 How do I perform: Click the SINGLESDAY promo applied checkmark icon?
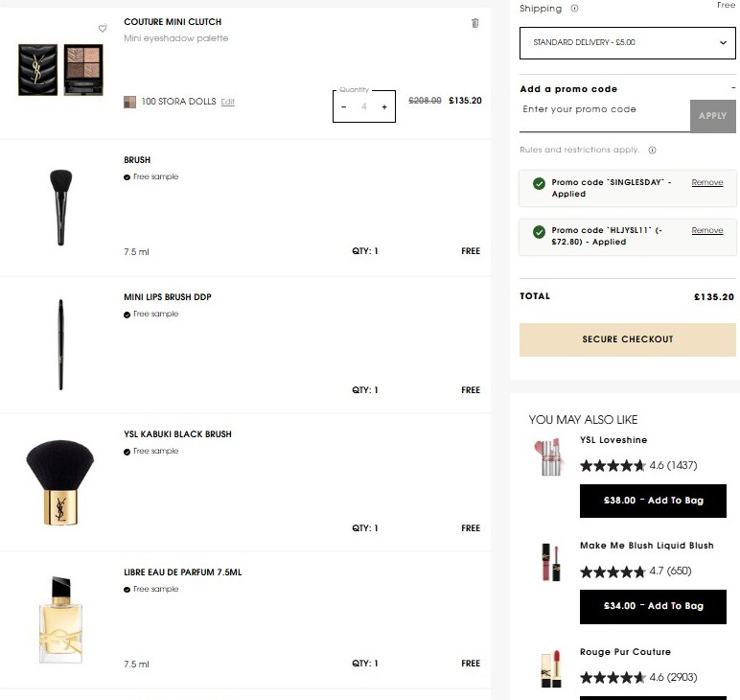click(x=539, y=183)
